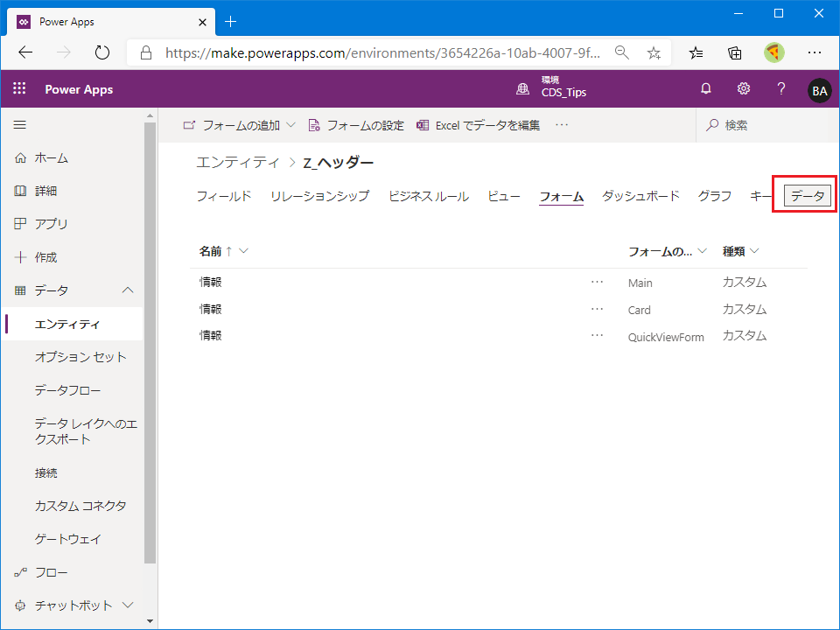Click Excel でデータを編集 button
The height and width of the screenshot is (630, 840).
[479, 125]
